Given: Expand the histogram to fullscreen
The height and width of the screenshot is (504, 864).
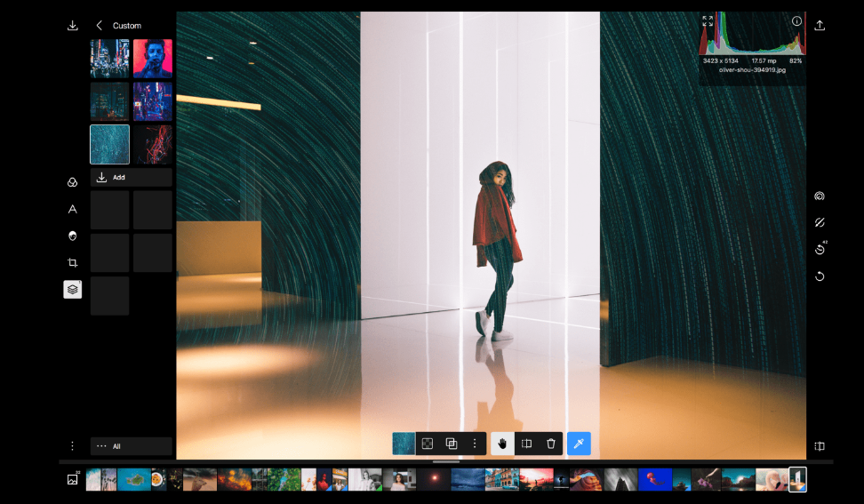Looking at the screenshot, I should tap(708, 21).
